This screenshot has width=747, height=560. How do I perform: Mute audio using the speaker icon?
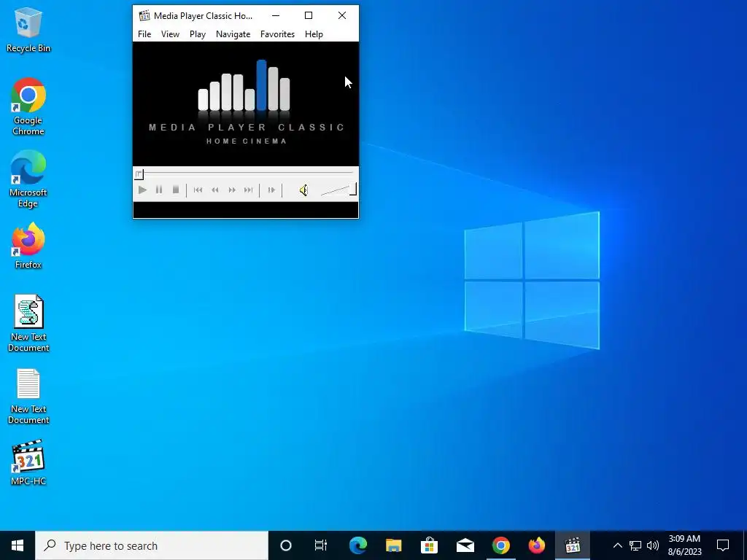(x=303, y=190)
